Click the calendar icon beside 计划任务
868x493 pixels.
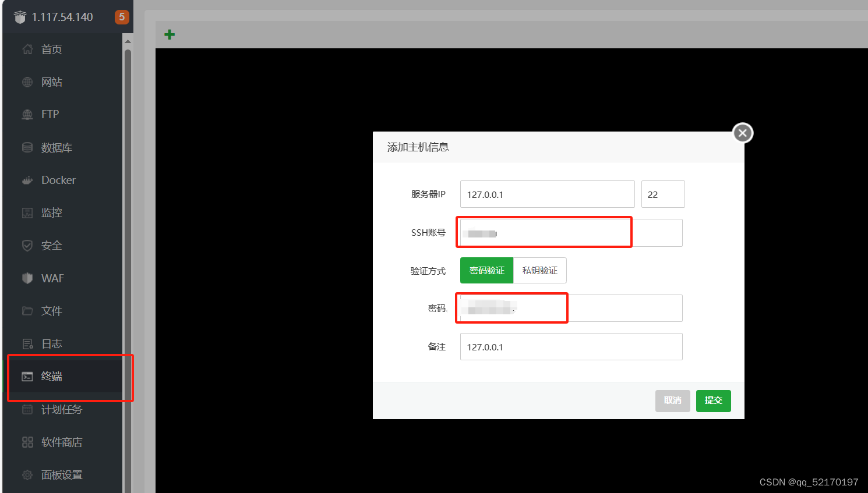click(x=27, y=409)
